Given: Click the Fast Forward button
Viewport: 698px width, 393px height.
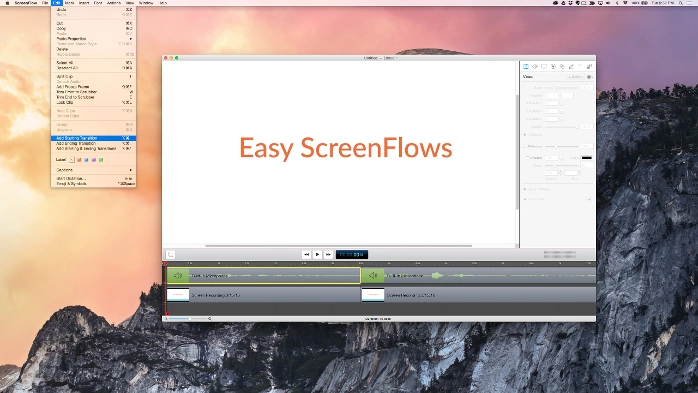Looking at the screenshot, I should pos(328,255).
